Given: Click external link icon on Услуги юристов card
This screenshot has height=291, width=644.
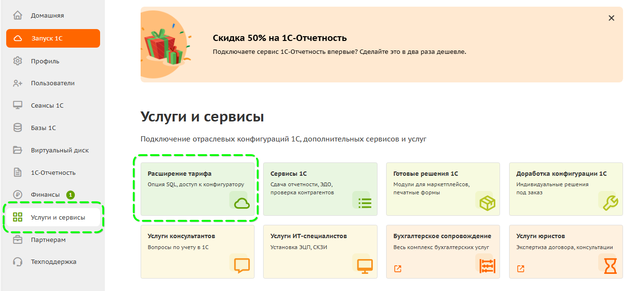Looking at the screenshot, I should 521,269.
